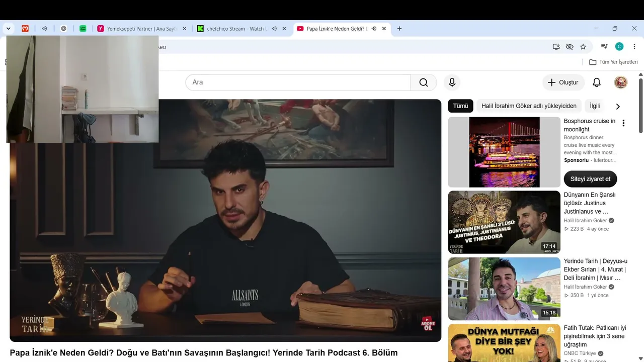Screen dimensions: 644x362
Task: Open the media controls icon
Action: 604,47
